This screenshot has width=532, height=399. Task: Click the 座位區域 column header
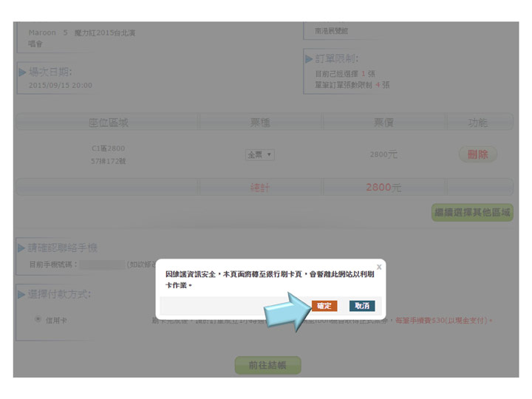click(x=109, y=123)
